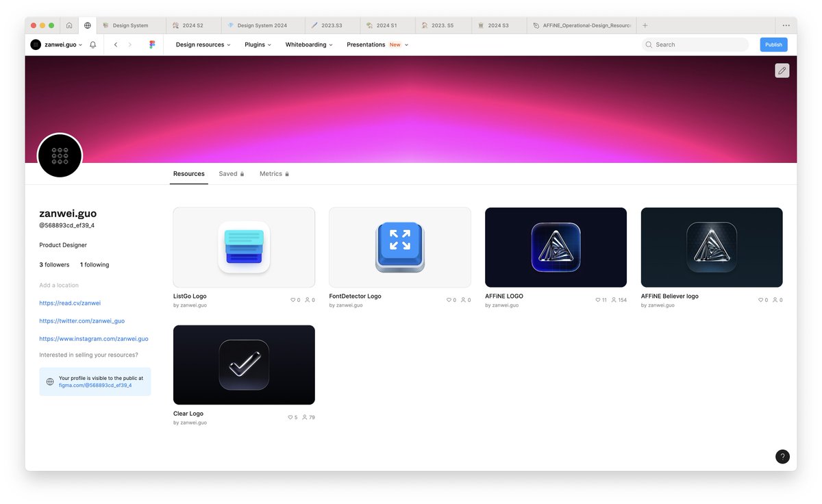Screen dimensions: 822x504
Task: Open the help question mark button
Action: (782, 457)
